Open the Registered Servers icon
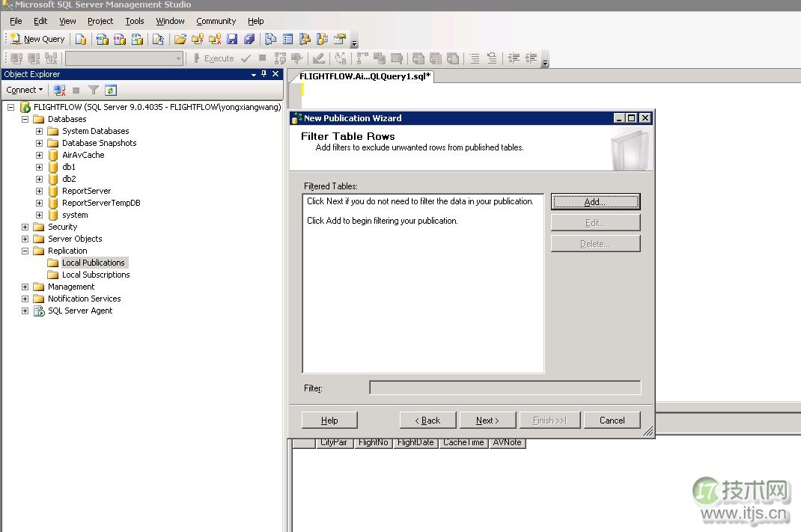The image size is (801, 532). coord(271,39)
